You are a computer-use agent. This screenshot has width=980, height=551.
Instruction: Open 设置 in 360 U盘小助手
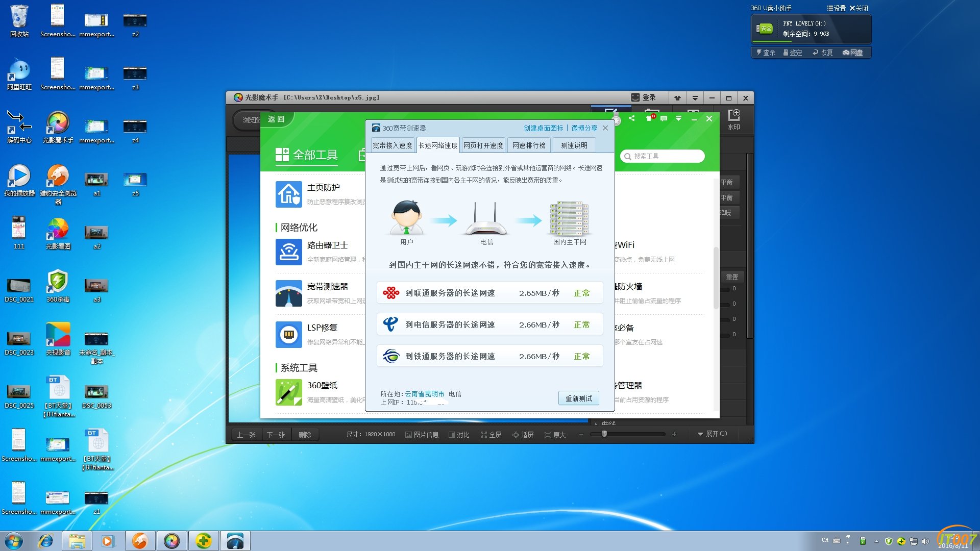836,8
